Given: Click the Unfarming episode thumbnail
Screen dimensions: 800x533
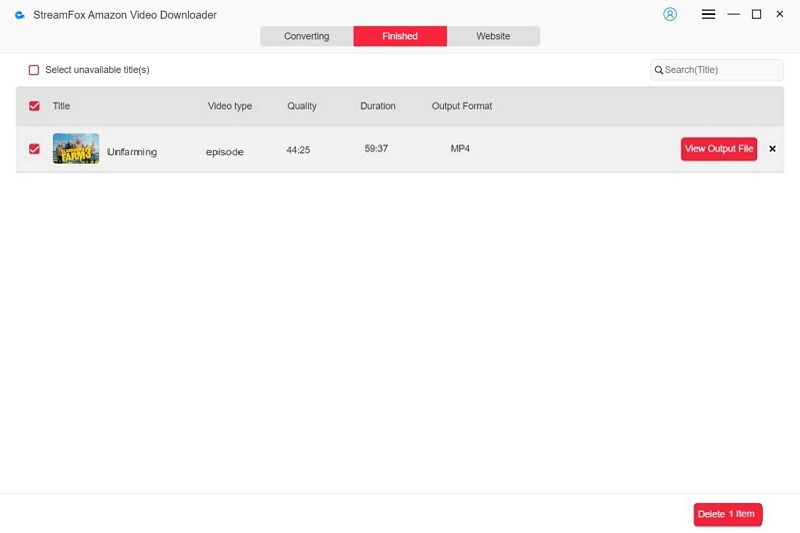Looking at the screenshot, I should coord(76,148).
